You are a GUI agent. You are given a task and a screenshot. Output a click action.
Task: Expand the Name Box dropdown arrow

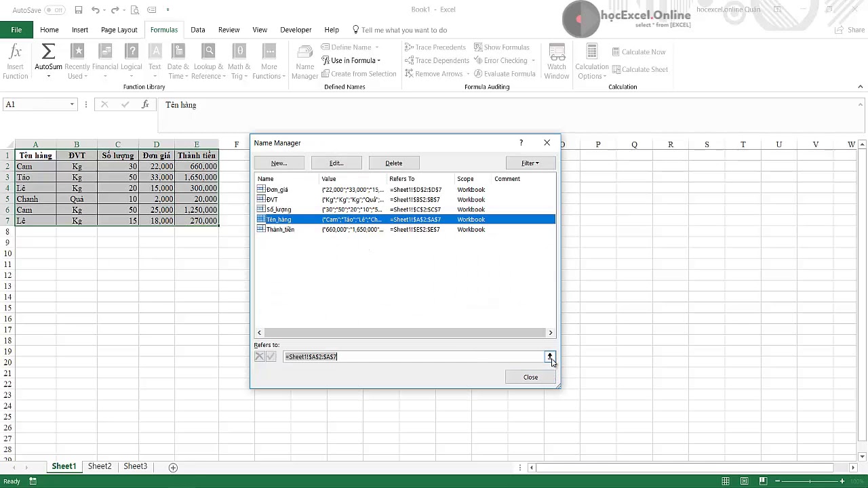72,104
